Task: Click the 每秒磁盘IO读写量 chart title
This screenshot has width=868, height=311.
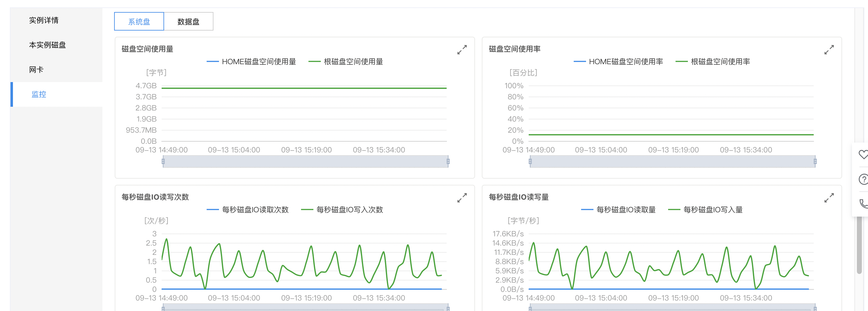Action: click(519, 197)
